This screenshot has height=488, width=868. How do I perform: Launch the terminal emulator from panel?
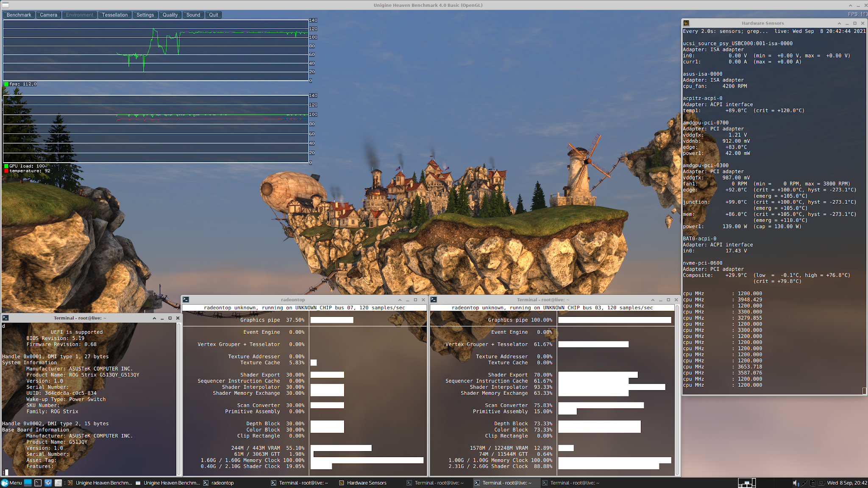[x=38, y=482]
